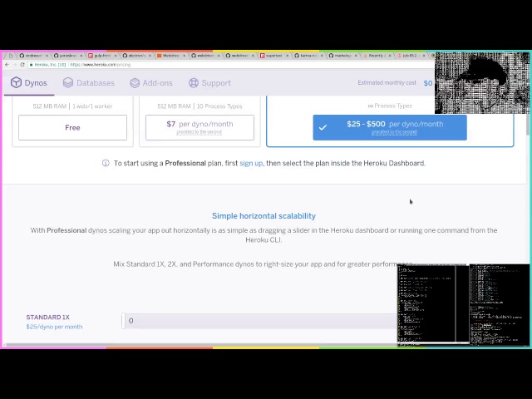Open the Support pricing tab
Image resolution: width=532 pixels, height=399 pixels.
[x=210, y=83]
